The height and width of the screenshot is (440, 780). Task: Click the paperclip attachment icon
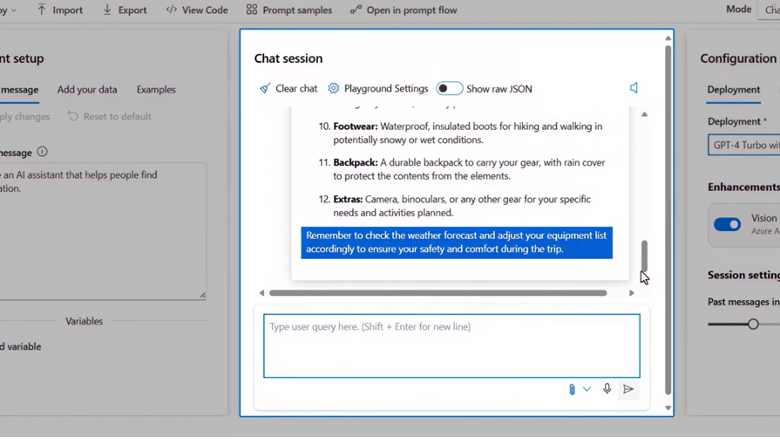click(572, 389)
